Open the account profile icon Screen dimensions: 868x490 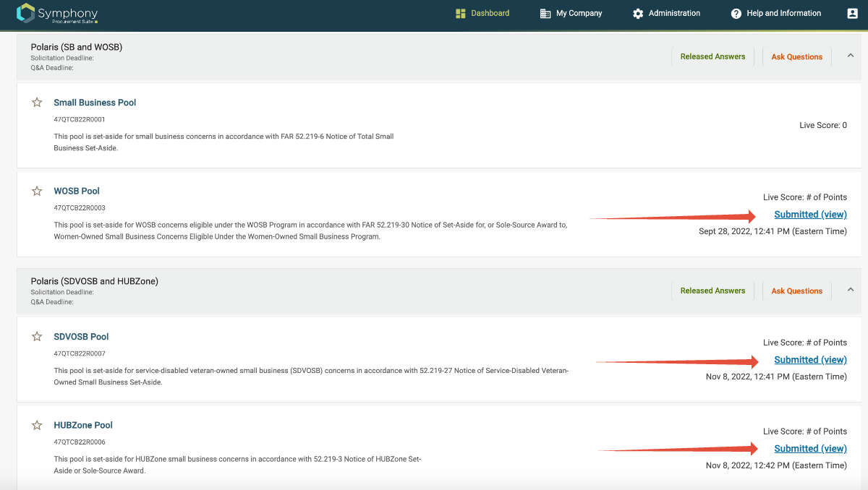[x=852, y=13]
